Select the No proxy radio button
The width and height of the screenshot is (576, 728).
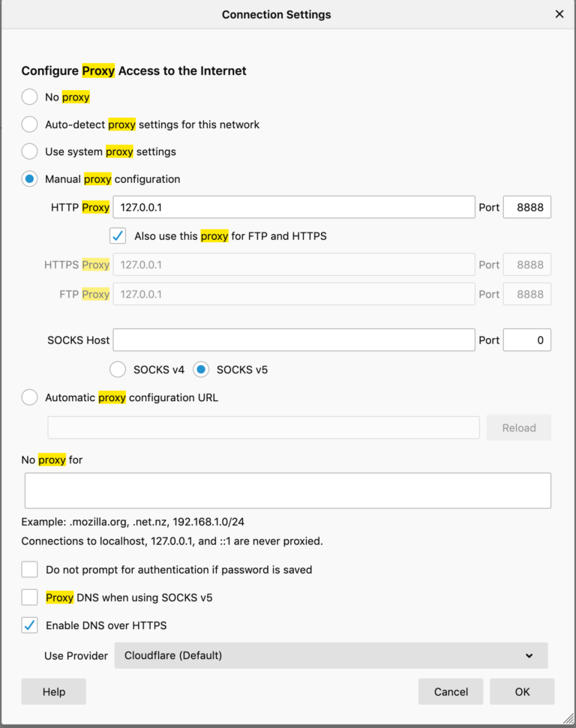point(29,97)
